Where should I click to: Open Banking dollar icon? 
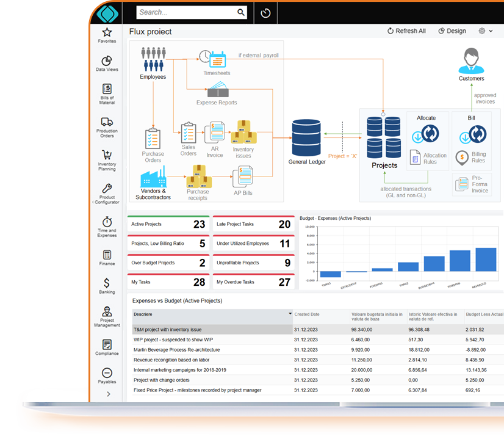tap(107, 283)
